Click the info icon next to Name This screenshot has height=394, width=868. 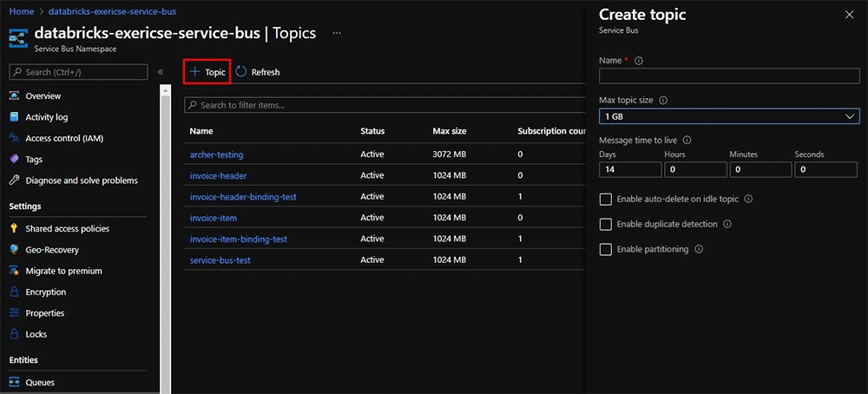(639, 61)
